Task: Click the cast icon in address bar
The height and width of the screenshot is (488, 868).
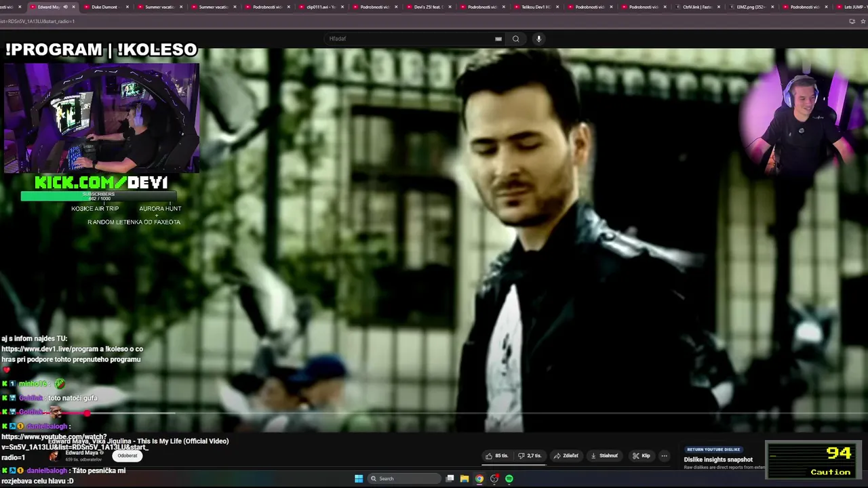Action: pyautogui.click(x=852, y=21)
